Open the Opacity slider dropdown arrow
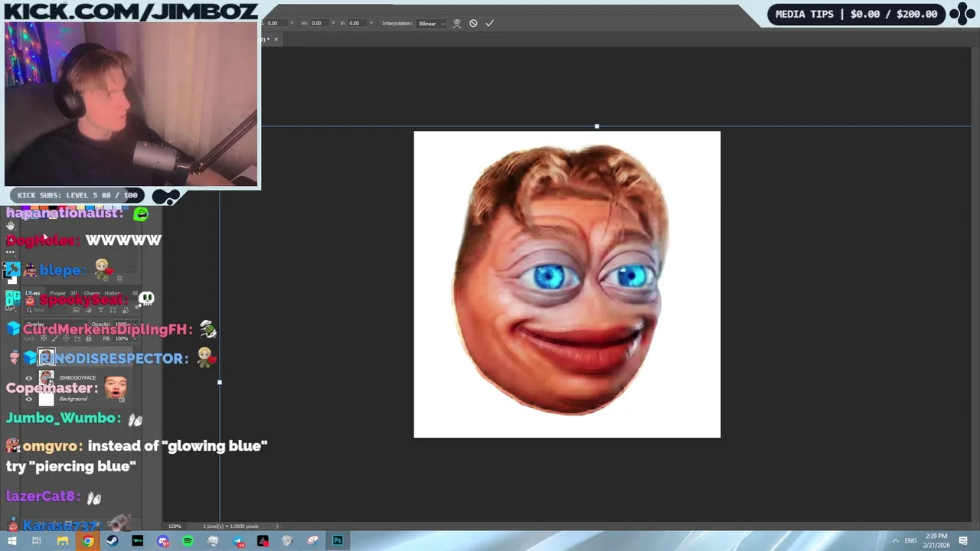Viewport: 980px width, 551px height. pos(135,324)
